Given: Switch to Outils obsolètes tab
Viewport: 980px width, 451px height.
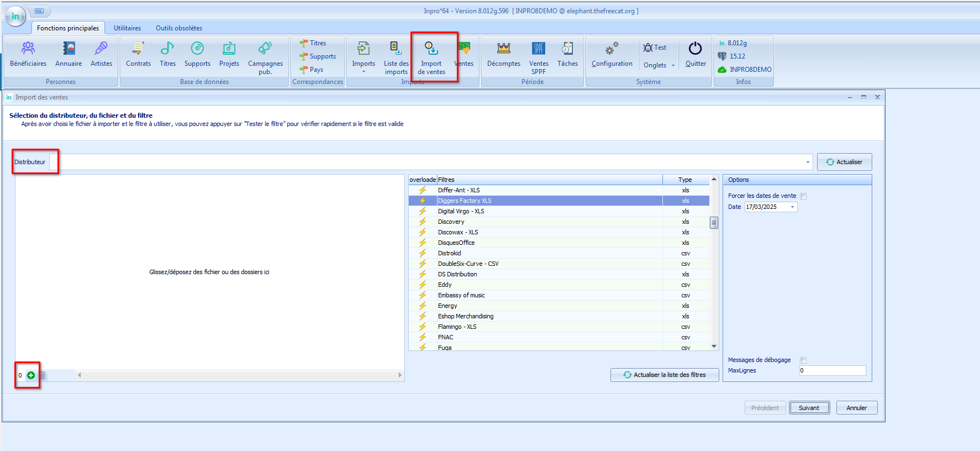Looking at the screenshot, I should pos(178,28).
